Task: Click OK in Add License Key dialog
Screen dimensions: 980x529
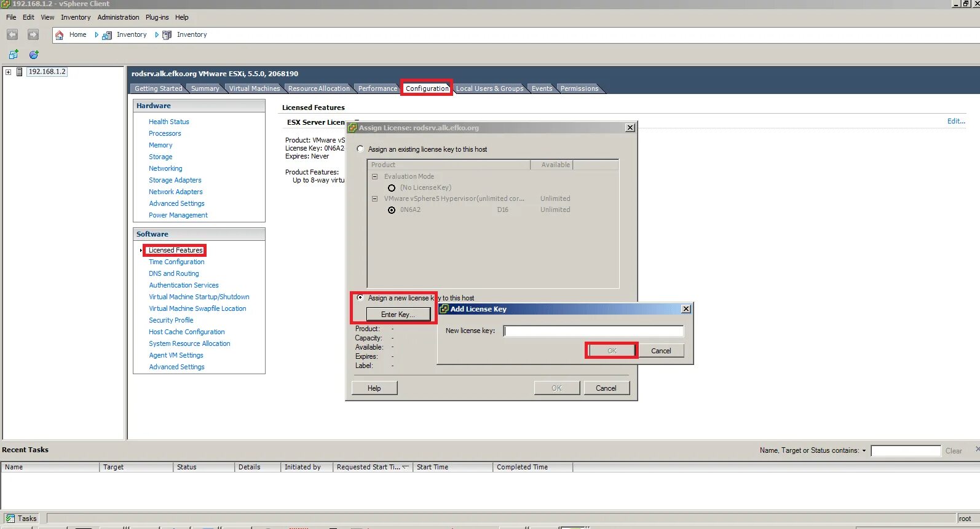Action: tap(612, 351)
